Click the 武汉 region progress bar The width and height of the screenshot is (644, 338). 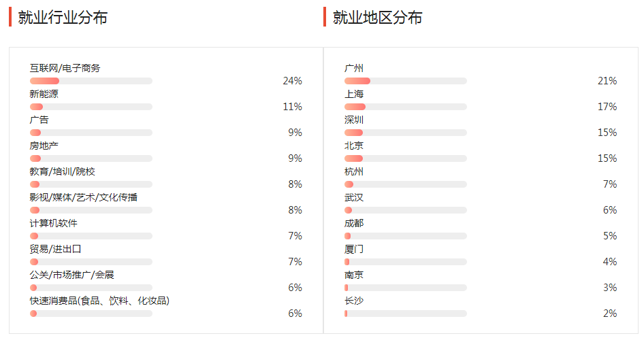coord(405,210)
